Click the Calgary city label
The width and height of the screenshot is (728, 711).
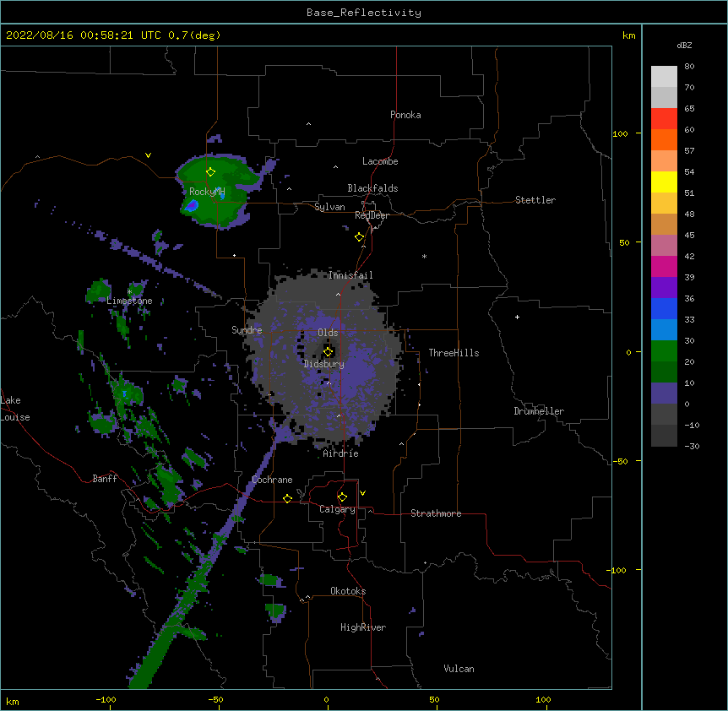coord(337,509)
